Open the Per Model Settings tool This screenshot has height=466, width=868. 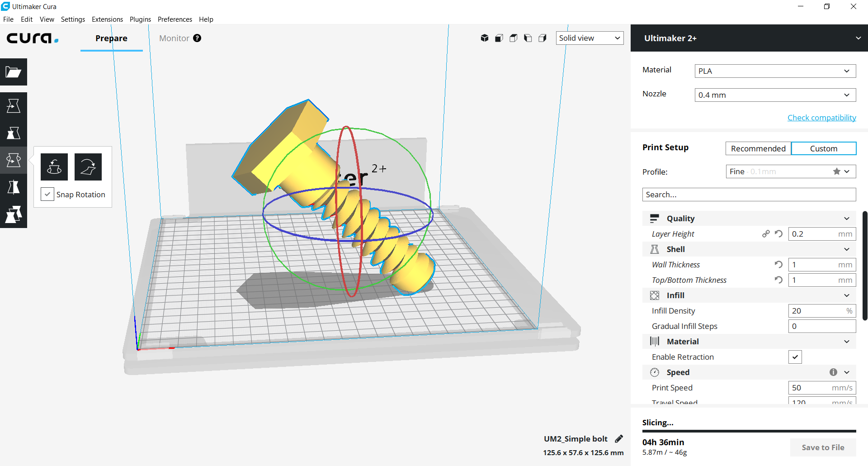point(14,214)
